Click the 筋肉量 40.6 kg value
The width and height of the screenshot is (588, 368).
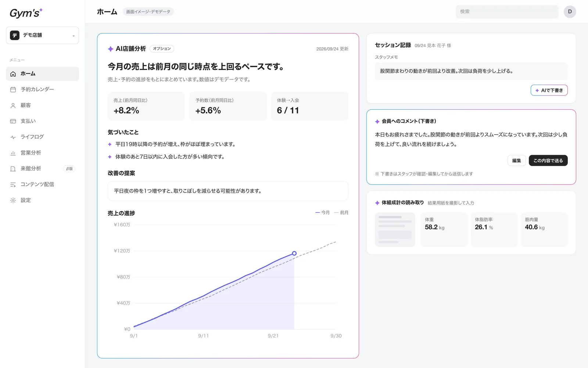[535, 227]
